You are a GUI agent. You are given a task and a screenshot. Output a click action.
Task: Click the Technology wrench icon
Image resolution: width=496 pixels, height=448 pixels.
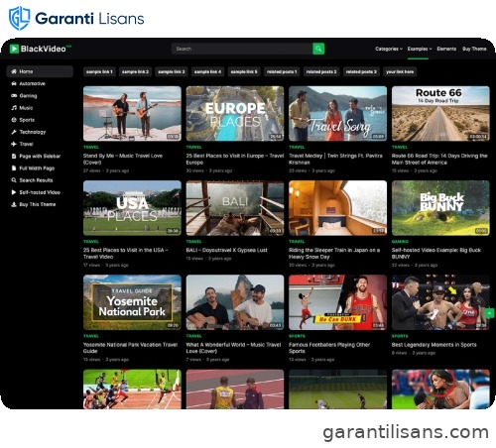point(14,132)
